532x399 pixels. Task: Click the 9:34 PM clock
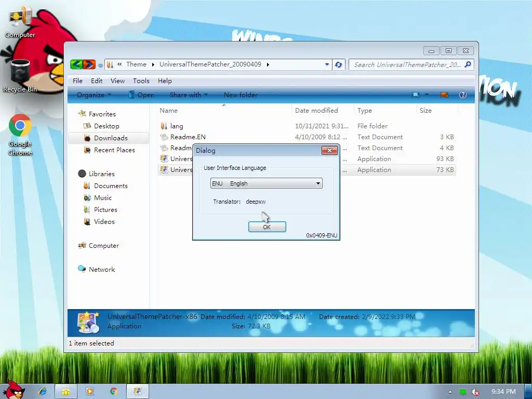tap(503, 392)
